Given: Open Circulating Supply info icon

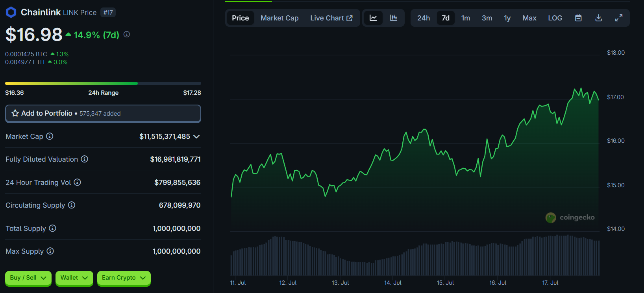Looking at the screenshot, I should [72, 205].
